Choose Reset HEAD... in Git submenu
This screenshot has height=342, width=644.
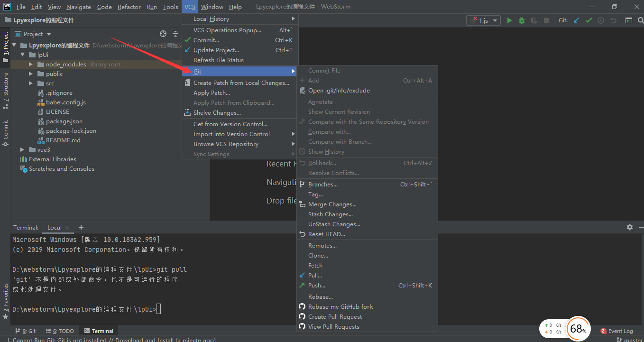coord(367,234)
